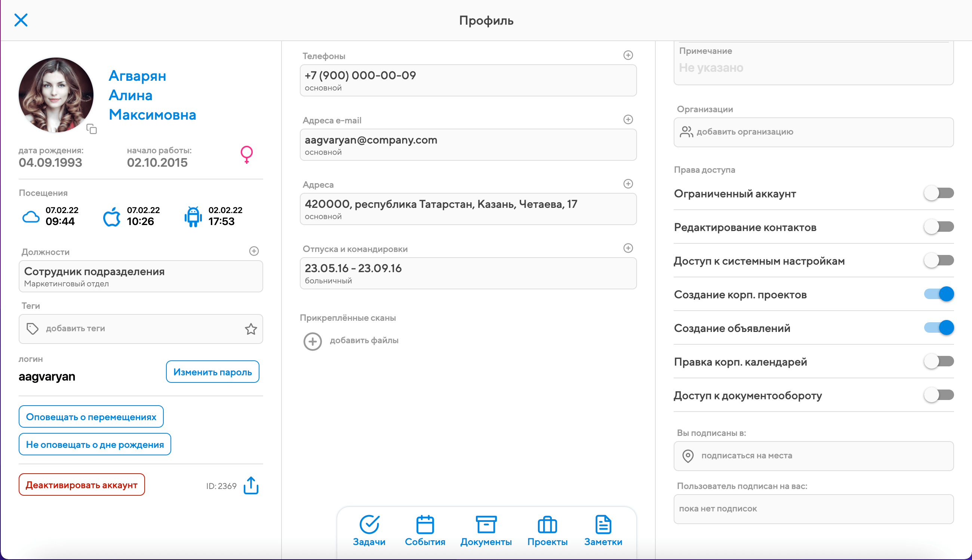The image size is (972, 560).
Task: Open the Задачи tab
Action: [369, 531]
